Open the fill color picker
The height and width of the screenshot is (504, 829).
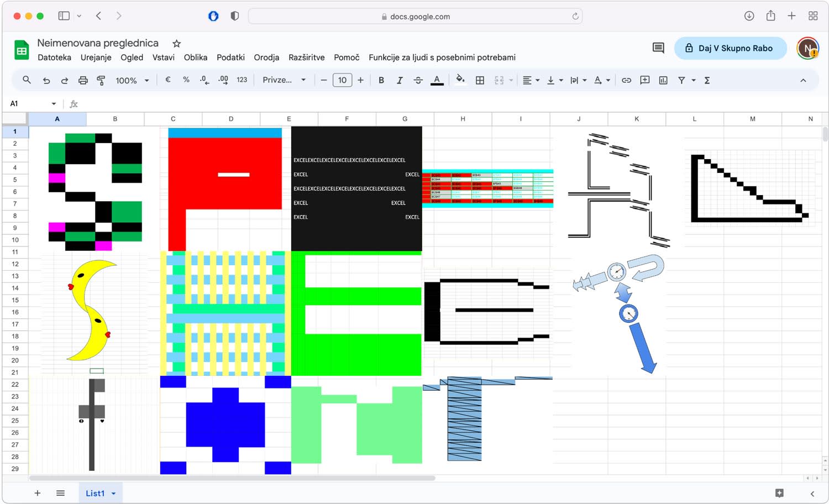click(x=460, y=80)
